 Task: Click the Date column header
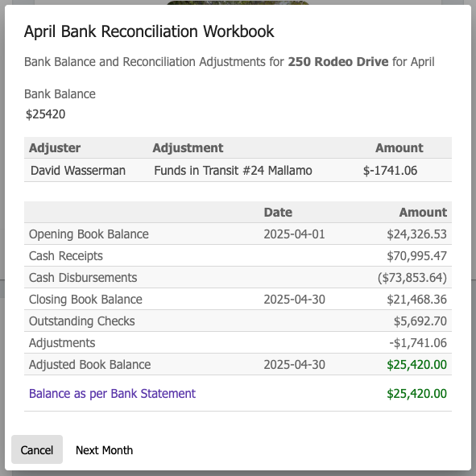[x=278, y=212]
